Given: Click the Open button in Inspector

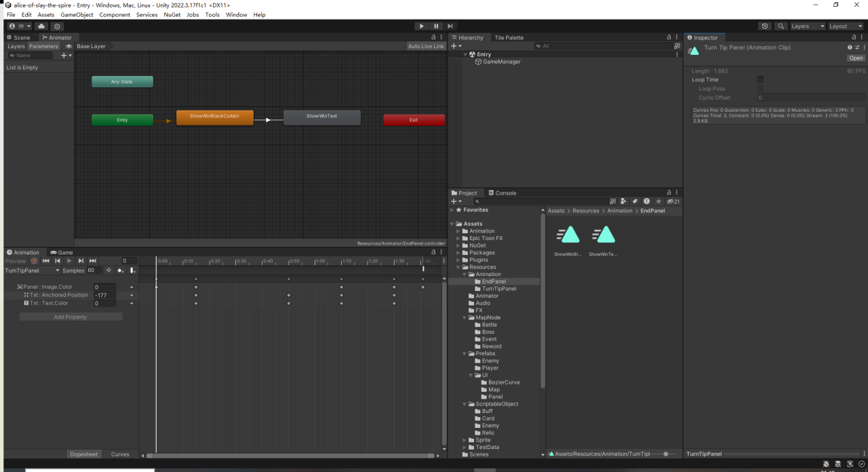Looking at the screenshot, I should point(856,58).
